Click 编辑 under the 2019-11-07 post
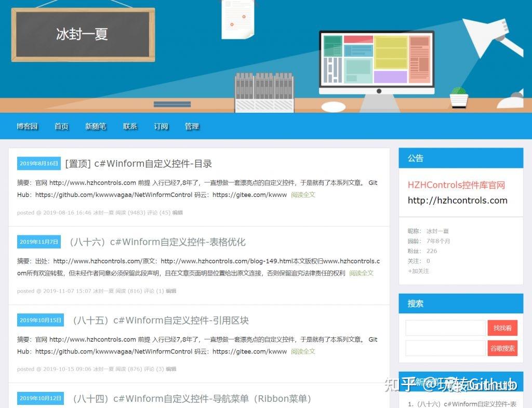Screen dimensions: 532x408 (x=171, y=291)
